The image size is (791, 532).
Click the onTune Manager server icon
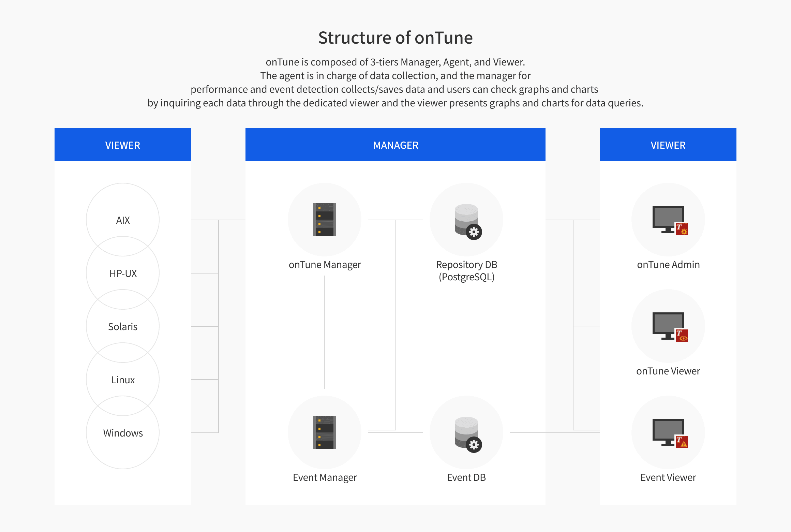[324, 220]
